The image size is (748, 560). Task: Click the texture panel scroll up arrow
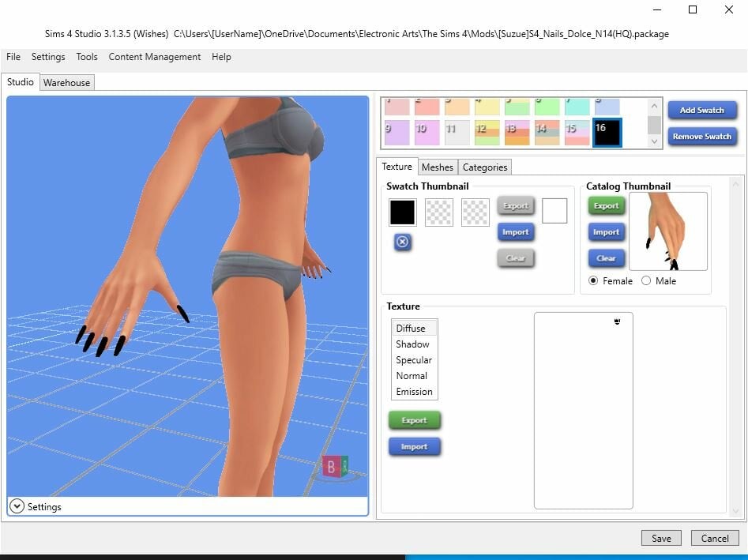pyautogui.click(x=735, y=184)
